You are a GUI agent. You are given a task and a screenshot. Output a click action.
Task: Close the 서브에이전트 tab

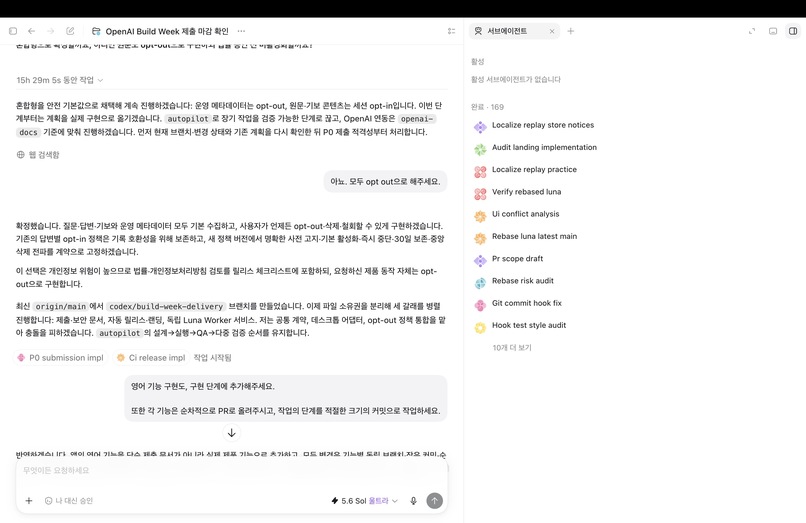[552, 31]
